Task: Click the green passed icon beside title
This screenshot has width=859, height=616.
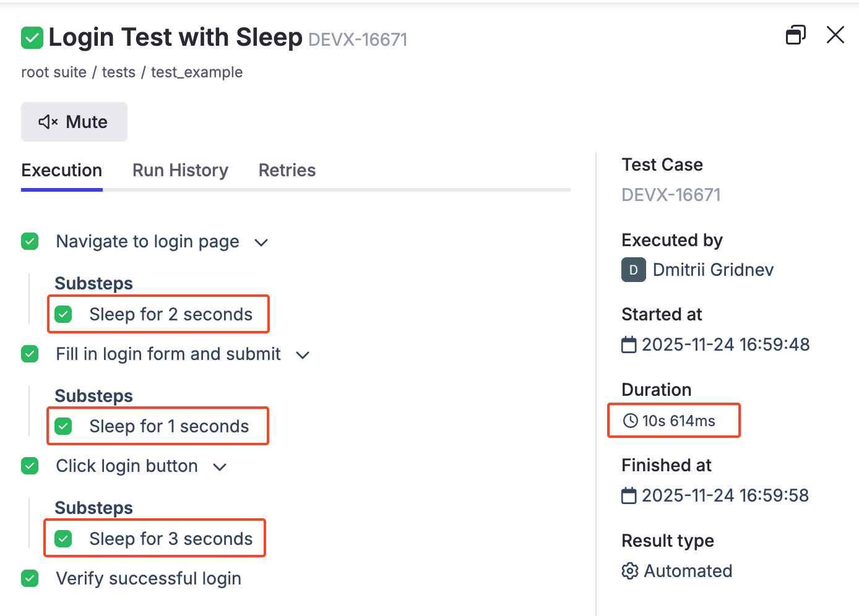Action: pyautogui.click(x=32, y=38)
